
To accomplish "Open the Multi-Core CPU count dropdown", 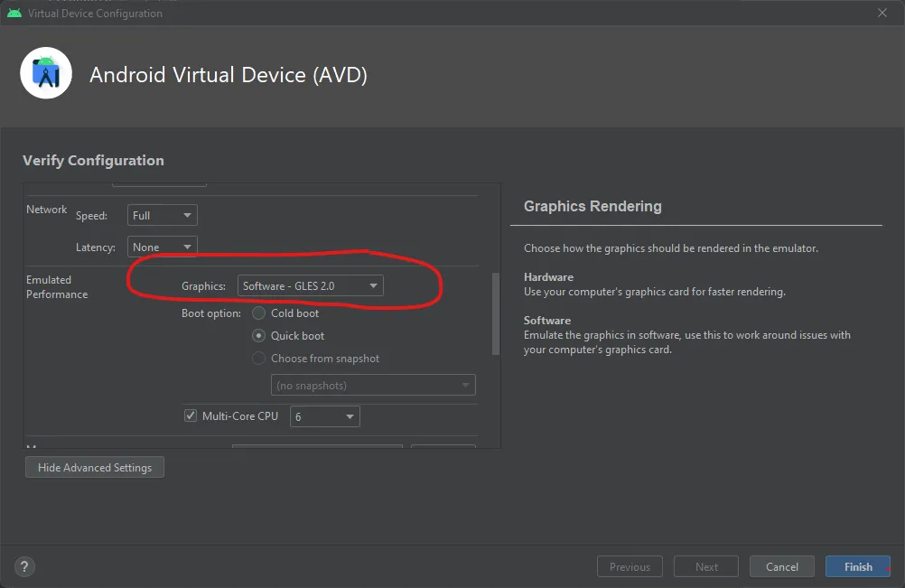I will tap(325, 416).
